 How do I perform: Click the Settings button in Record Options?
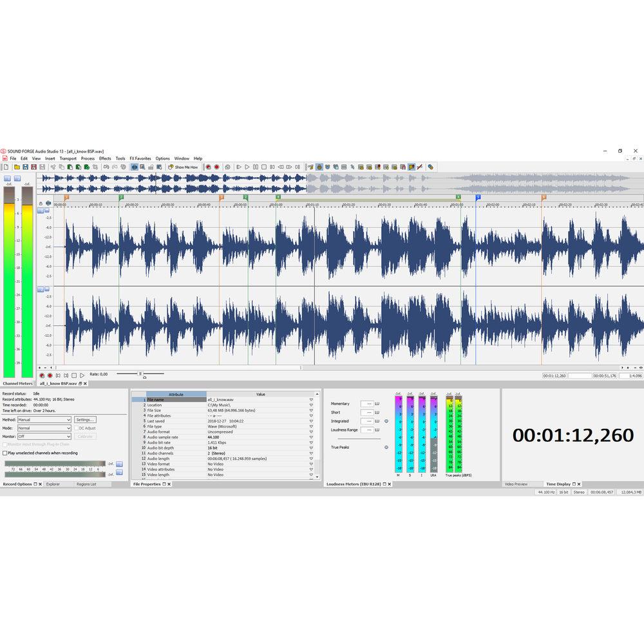click(84, 419)
